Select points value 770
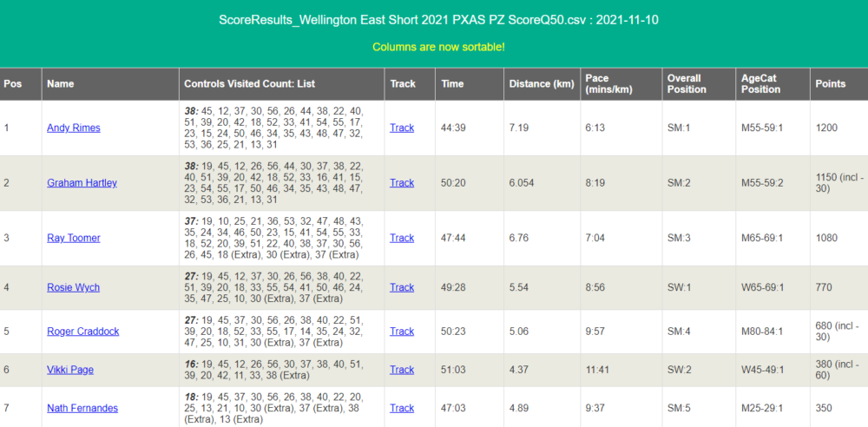This screenshot has width=868, height=427. click(823, 287)
